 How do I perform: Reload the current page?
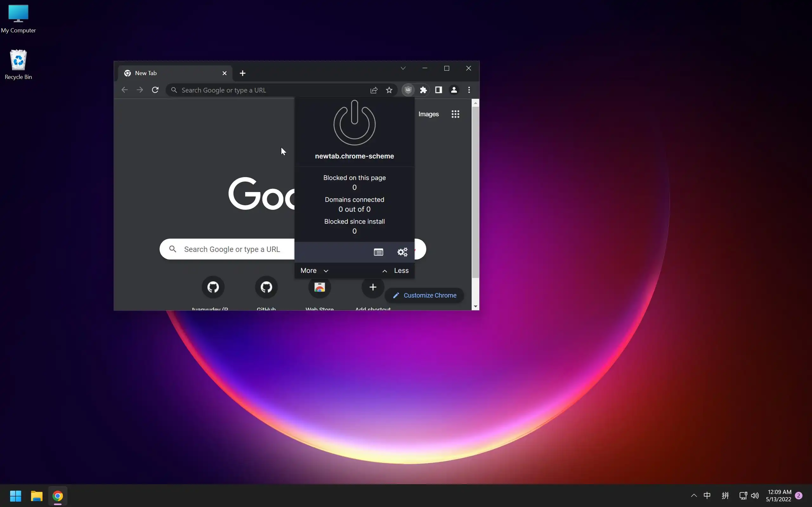tap(155, 90)
